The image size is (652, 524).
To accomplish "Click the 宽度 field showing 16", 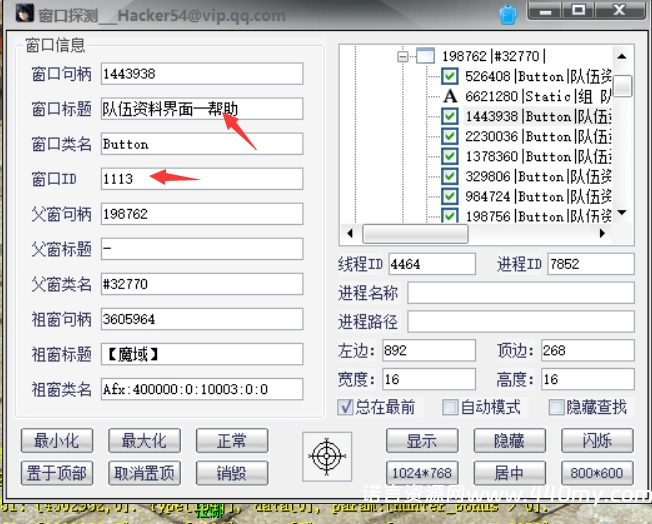I will click(429, 379).
